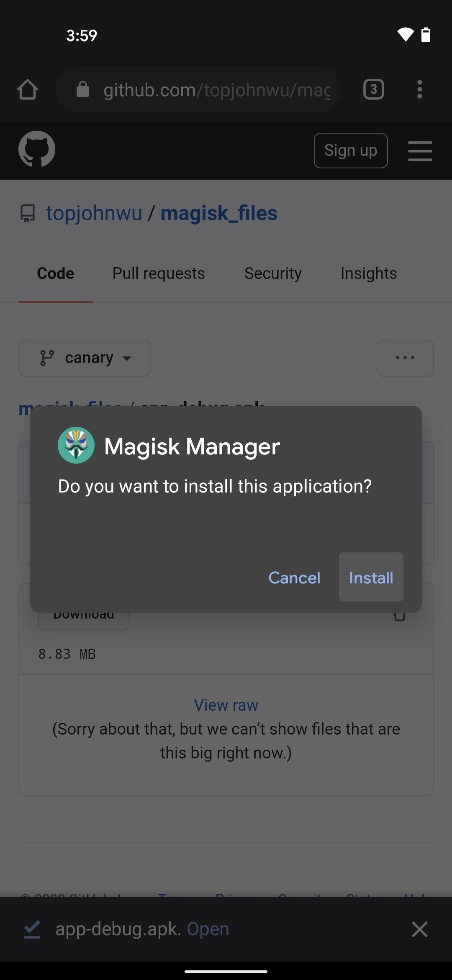Image resolution: width=452 pixels, height=980 pixels.
Task: Open the View raw link
Action: click(x=226, y=705)
